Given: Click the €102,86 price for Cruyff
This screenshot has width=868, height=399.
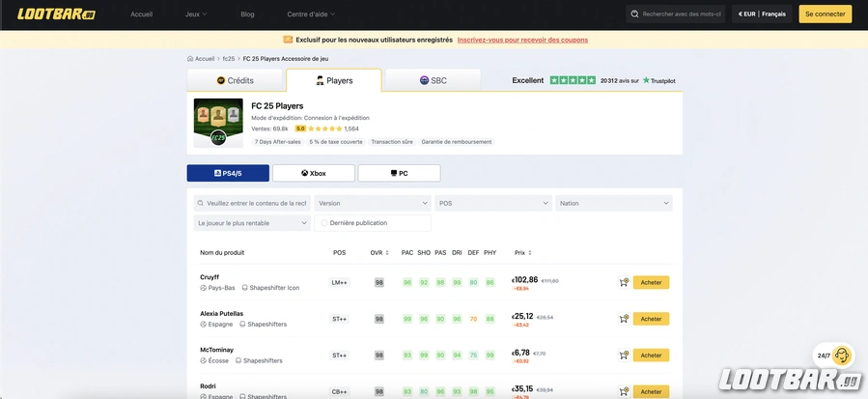Looking at the screenshot, I should tap(525, 280).
